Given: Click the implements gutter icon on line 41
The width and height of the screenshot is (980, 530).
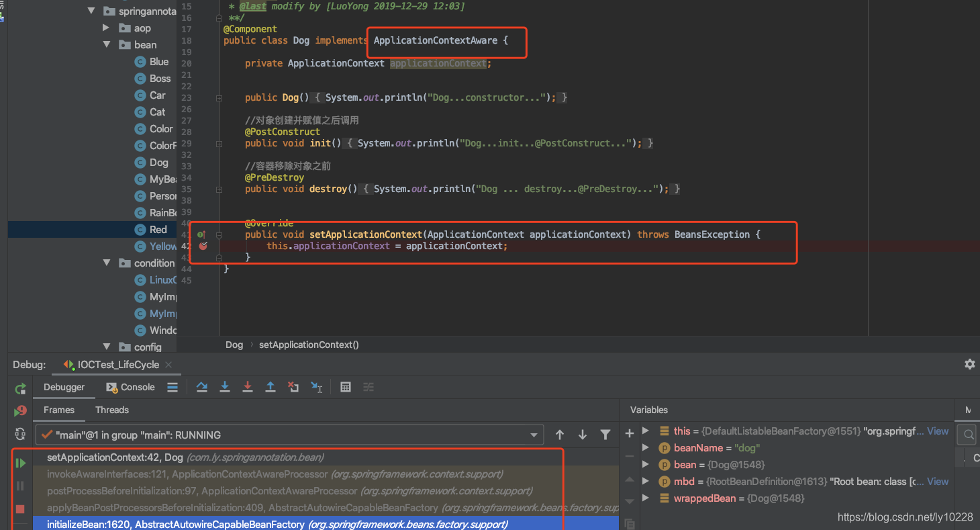Looking at the screenshot, I should click(x=201, y=234).
